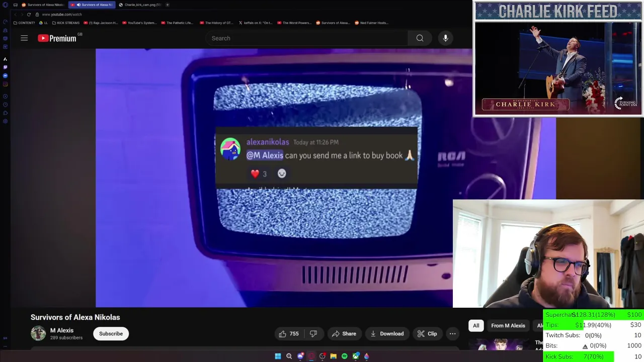
Task: Open the M Alexis channel name link
Action: [x=62, y=330]
